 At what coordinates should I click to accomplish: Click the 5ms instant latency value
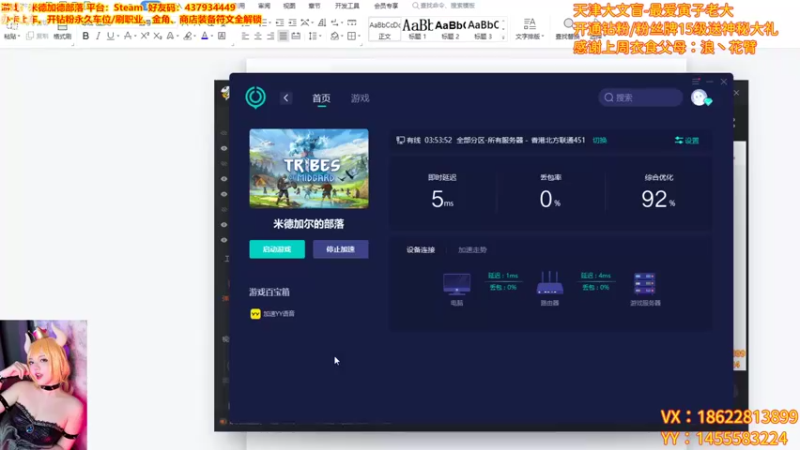pos(442,199)
